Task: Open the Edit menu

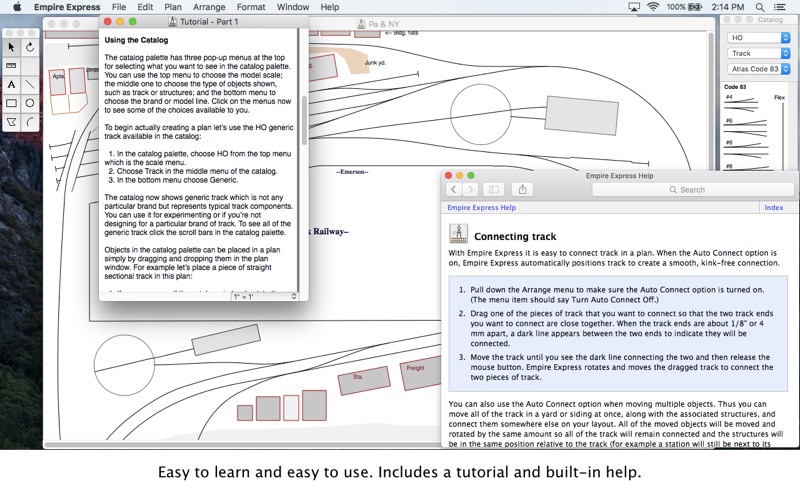Action: click(145, 7)
